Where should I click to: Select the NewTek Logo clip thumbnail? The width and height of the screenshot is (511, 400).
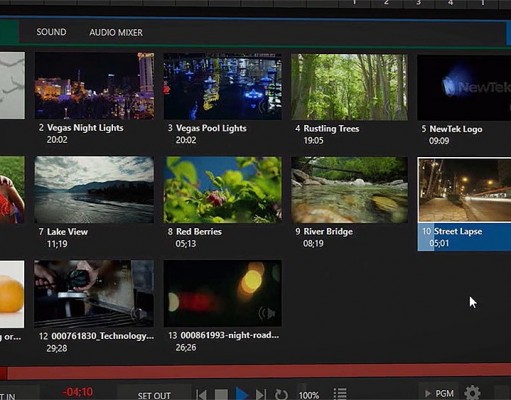pyautogui.click(x=464, y=88)
